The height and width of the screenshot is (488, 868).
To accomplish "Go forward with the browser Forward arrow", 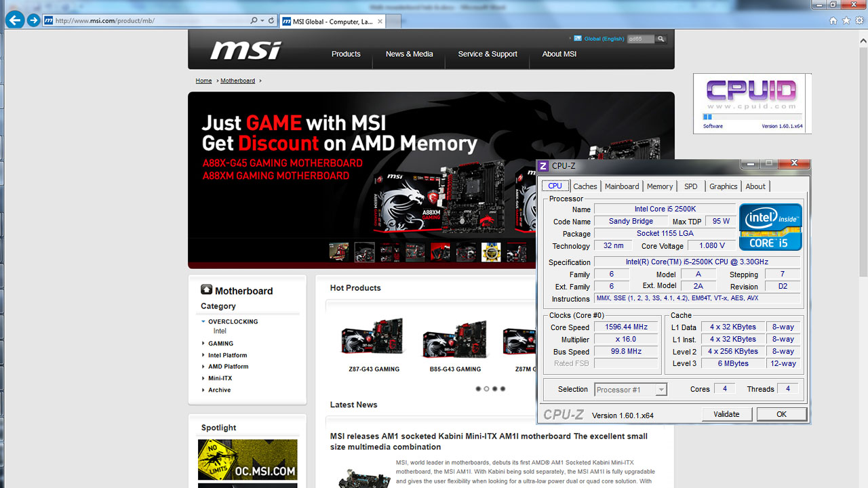I will pos(33,20).
